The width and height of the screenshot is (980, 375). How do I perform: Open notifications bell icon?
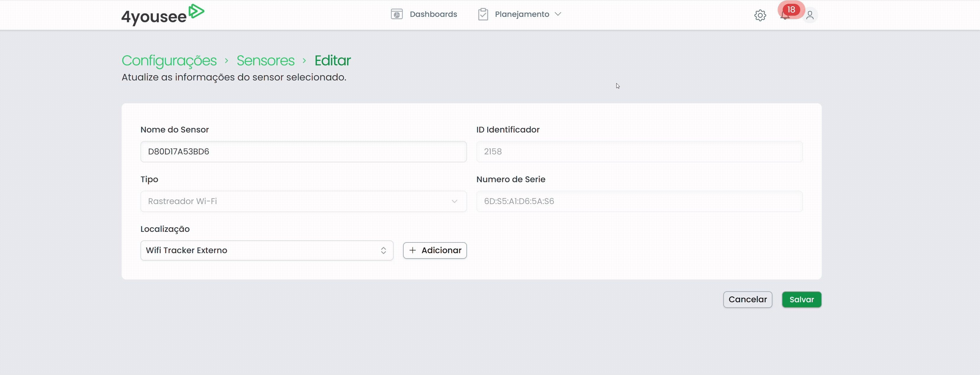(x=784, y=16)
